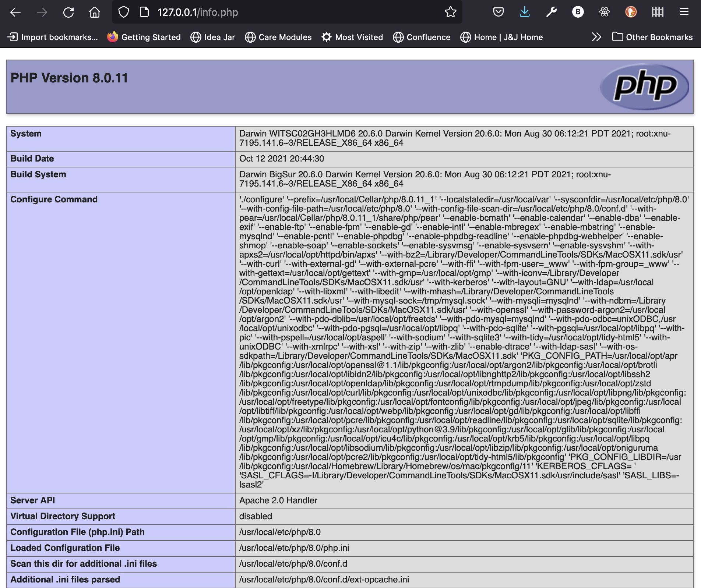
Task: Click the Import bookmarks button
Action: point(53,37)
